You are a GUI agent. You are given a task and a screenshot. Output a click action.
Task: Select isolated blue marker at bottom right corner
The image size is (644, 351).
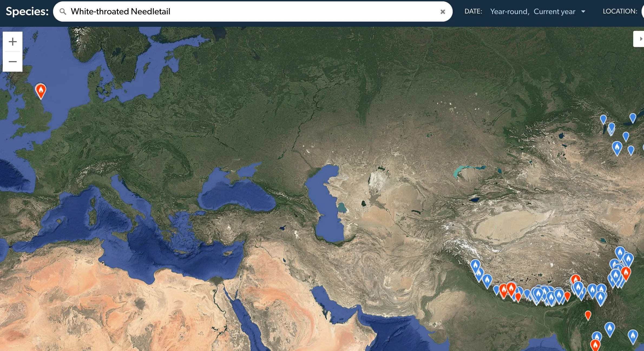(x=633, y=336)
